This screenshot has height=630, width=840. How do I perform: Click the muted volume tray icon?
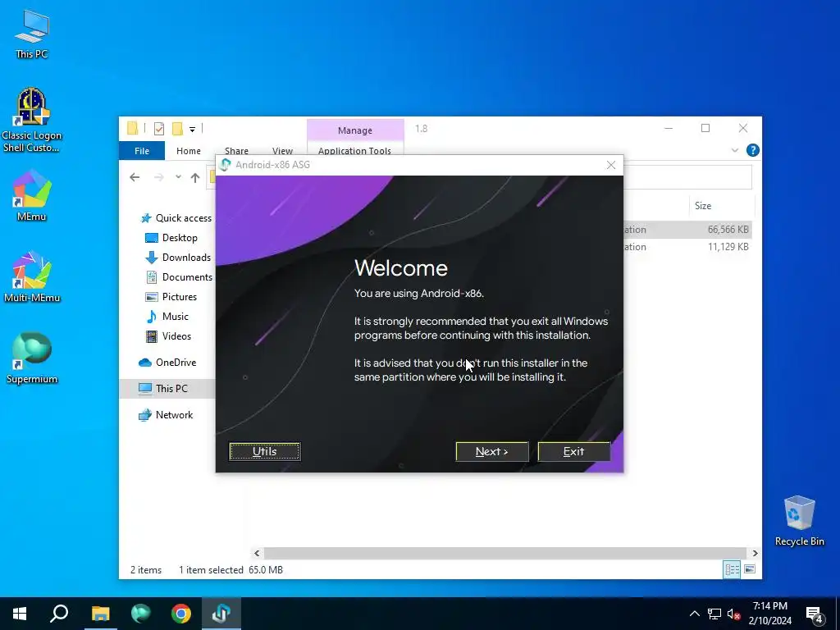tap(734, 614)
